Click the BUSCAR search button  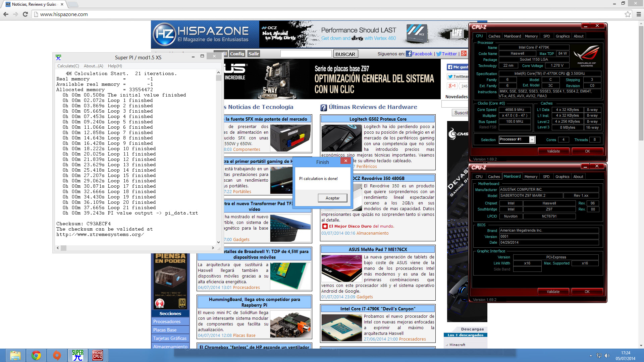pos(345,54)
